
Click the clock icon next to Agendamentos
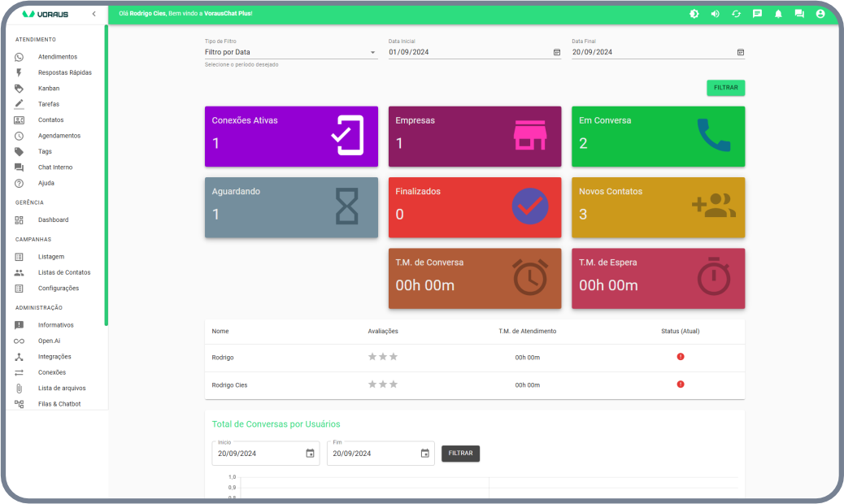click(x=20, y=136)
